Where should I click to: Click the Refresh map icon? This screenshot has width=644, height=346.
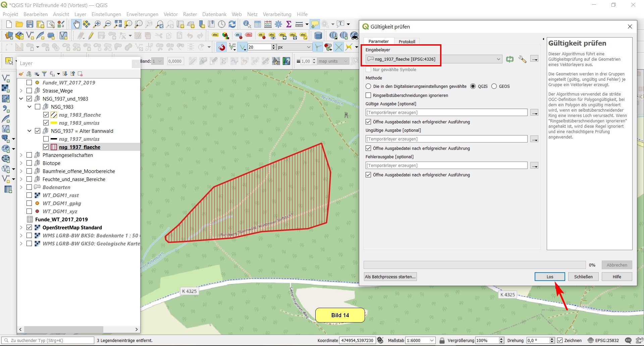[x=232, y=24]
